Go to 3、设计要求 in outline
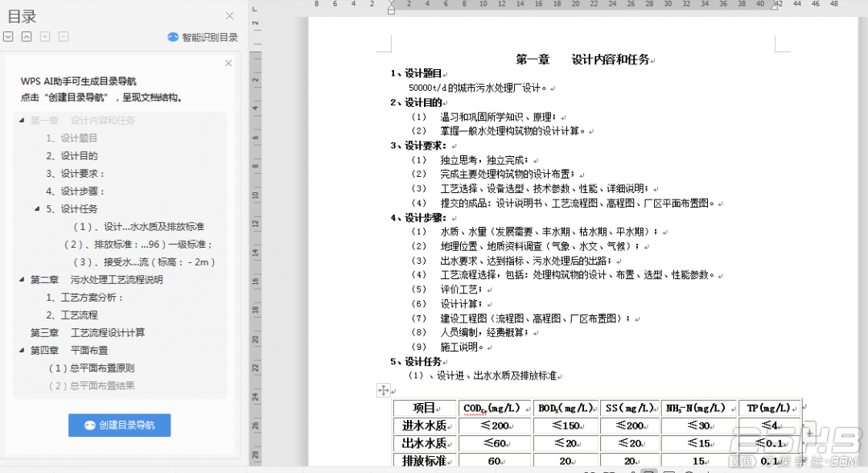Viewport: 868px width, 473px height. click(75, 174)
